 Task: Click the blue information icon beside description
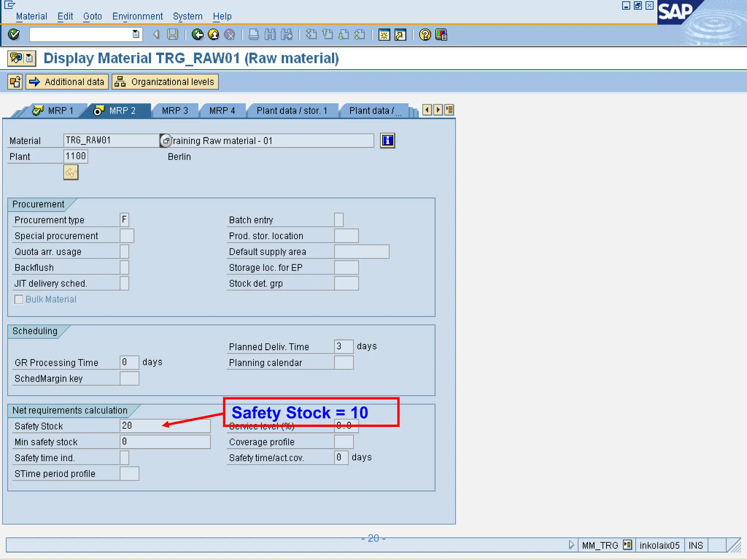387,140
